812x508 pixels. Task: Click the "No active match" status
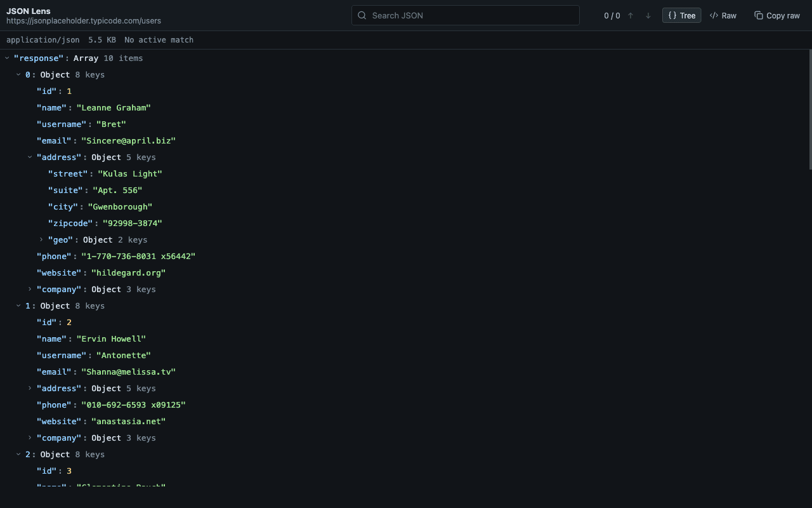(159, 39)
